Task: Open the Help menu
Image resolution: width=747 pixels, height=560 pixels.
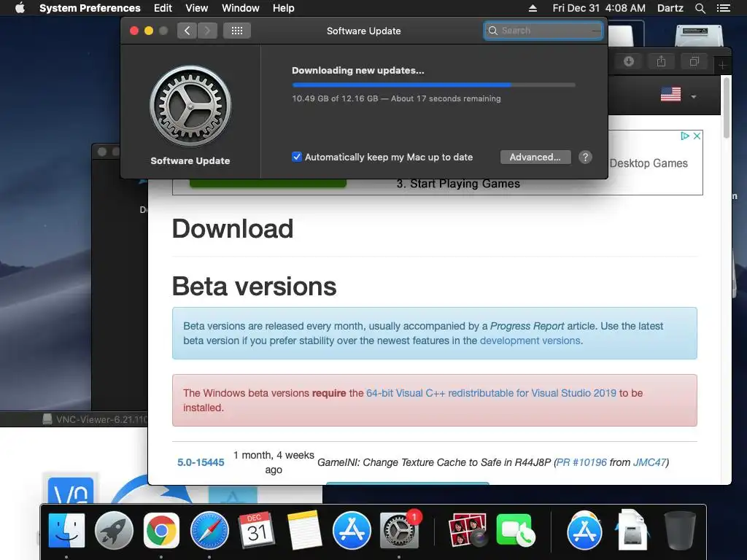Action: tap(283, 8)
